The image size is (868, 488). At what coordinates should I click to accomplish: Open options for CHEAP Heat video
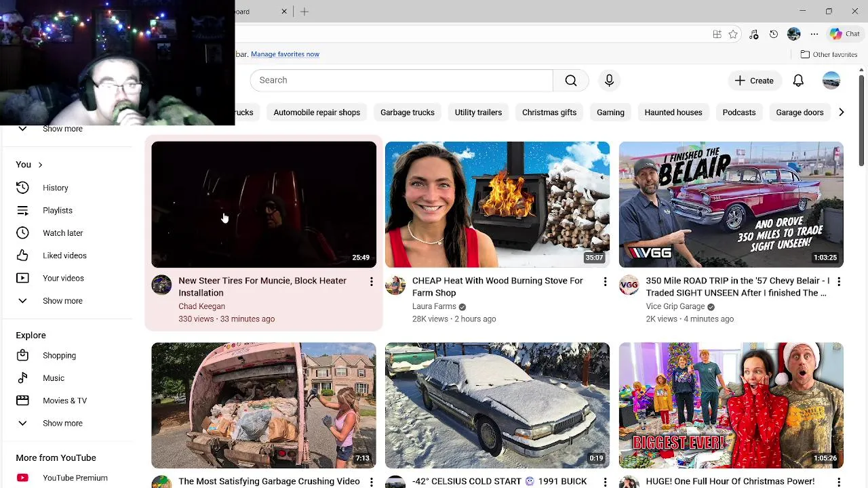coord(605,281)
